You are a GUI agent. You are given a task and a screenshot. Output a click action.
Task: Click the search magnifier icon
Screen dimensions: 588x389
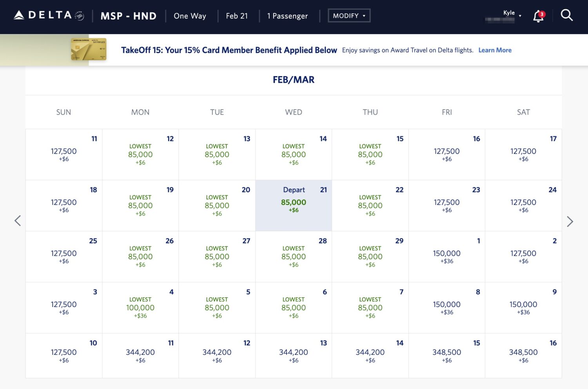pyautogui.click(x=567, y=15)
